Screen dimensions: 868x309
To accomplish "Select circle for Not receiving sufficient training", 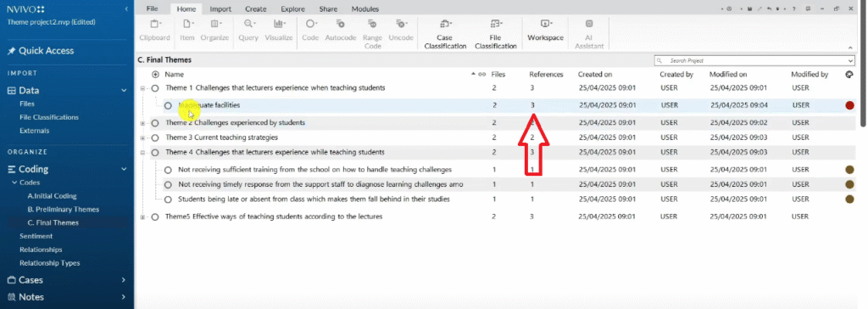I will click(x=169, y=170).
